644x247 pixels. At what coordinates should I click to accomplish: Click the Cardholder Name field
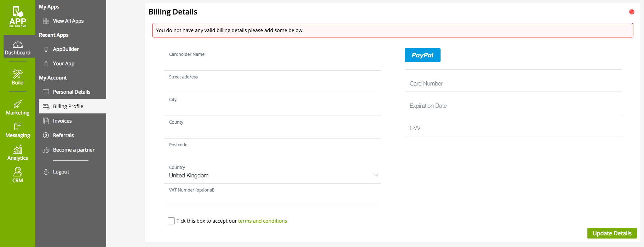tap(272, 64)
